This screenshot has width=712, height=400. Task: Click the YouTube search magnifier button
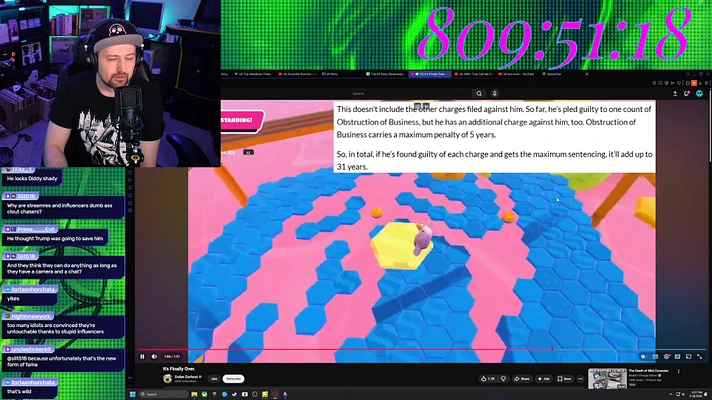tap(479, 94)
